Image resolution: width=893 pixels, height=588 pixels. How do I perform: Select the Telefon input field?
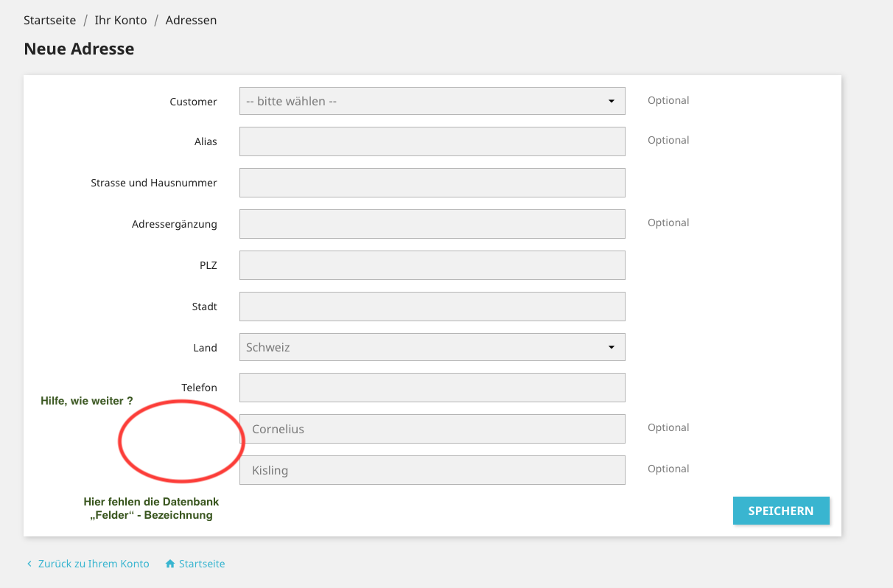432,388
